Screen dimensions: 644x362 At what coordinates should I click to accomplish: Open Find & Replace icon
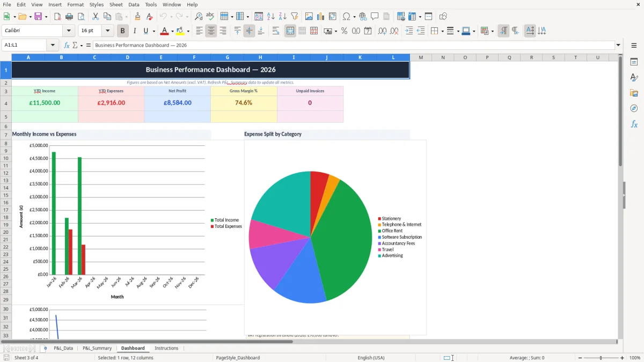[199, 17]
